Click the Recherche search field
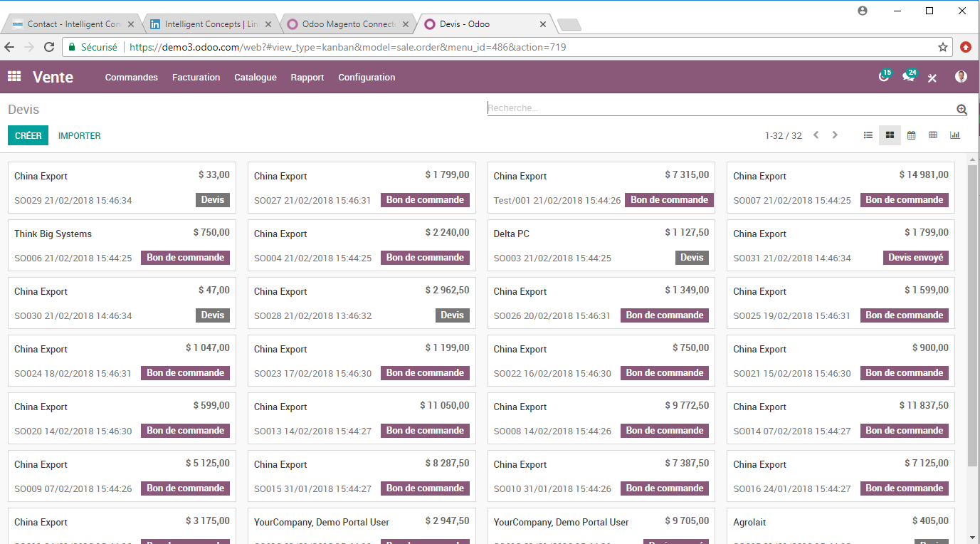Image resolution: width=980 pixels, height=544 pixels. pyautogui.click(x=719, y=108)
